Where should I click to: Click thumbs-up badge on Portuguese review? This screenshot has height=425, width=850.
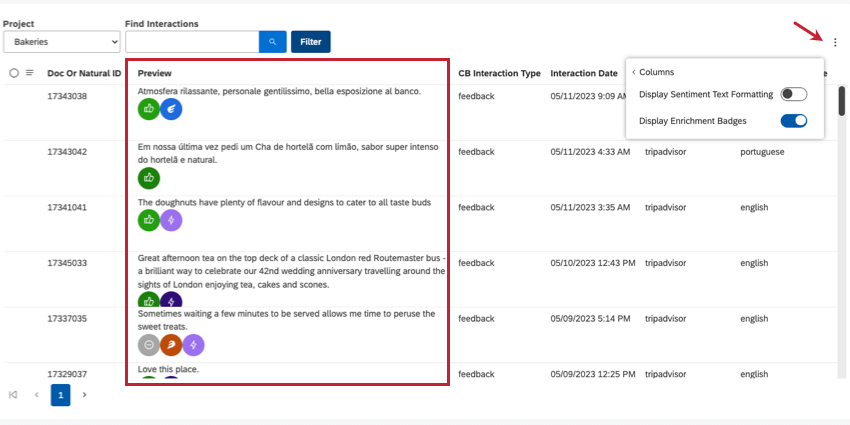pos(149,178)
